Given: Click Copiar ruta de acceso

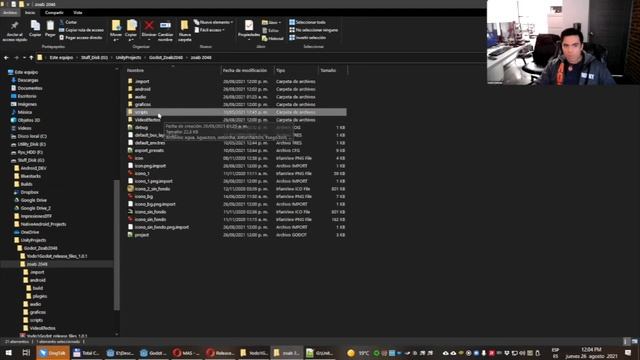Looking at the screenshot, I should (82, 30).
